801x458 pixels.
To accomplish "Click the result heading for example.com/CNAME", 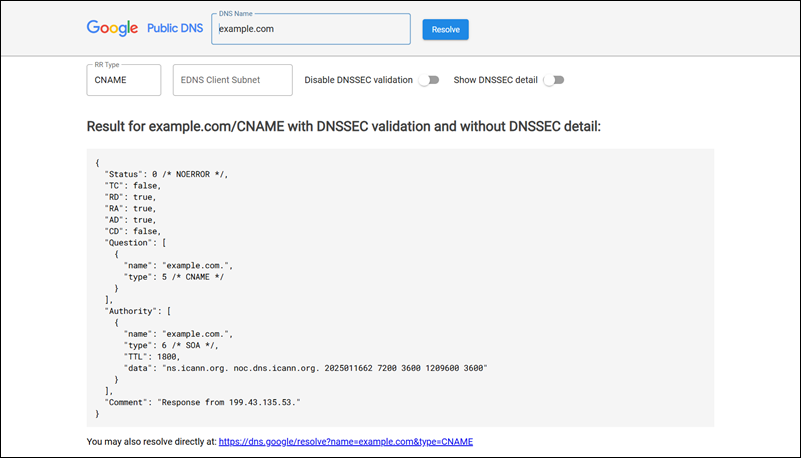I will click(343, 127).
